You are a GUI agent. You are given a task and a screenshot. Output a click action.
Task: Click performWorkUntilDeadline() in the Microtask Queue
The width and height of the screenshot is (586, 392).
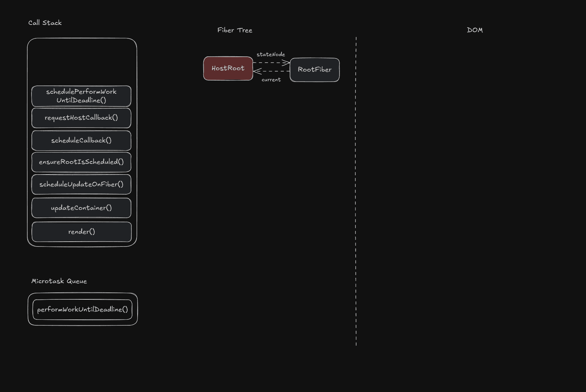[x=82, y=309]
